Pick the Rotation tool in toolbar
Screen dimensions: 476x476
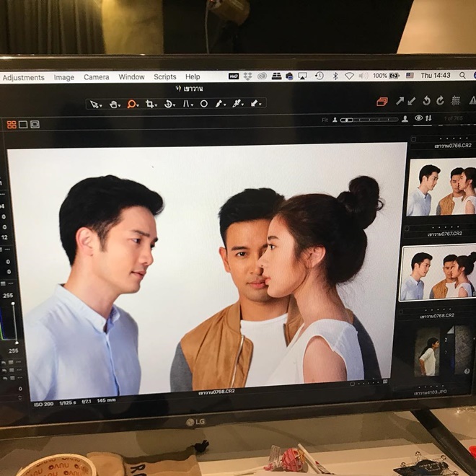pyautogui.click(x=168, y=104)
